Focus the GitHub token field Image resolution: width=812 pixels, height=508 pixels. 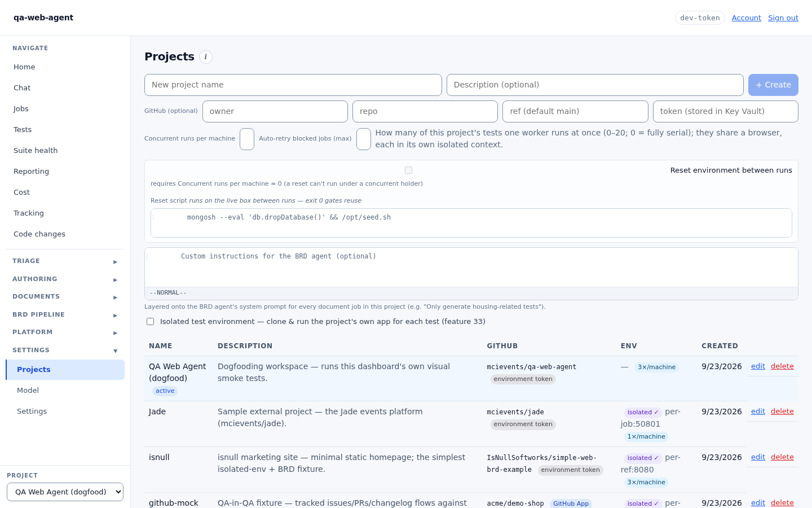click(x=726, y=111)
